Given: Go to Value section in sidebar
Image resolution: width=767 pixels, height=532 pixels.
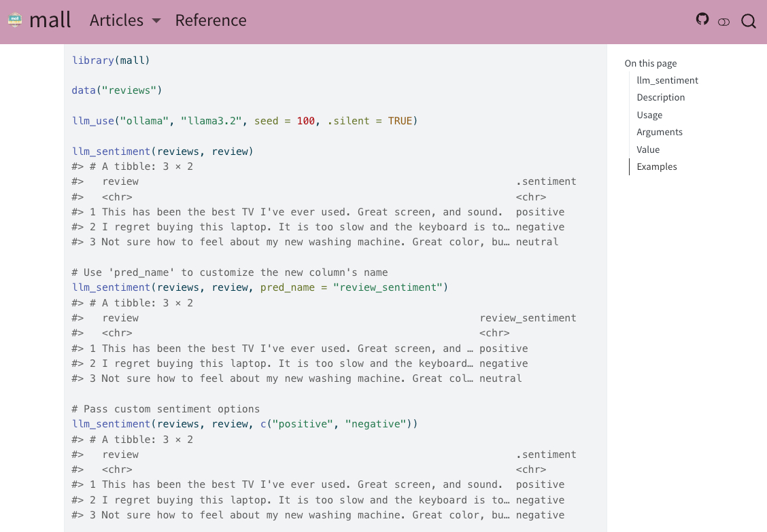Looking at the screenshot, I should tap(648, 149).
